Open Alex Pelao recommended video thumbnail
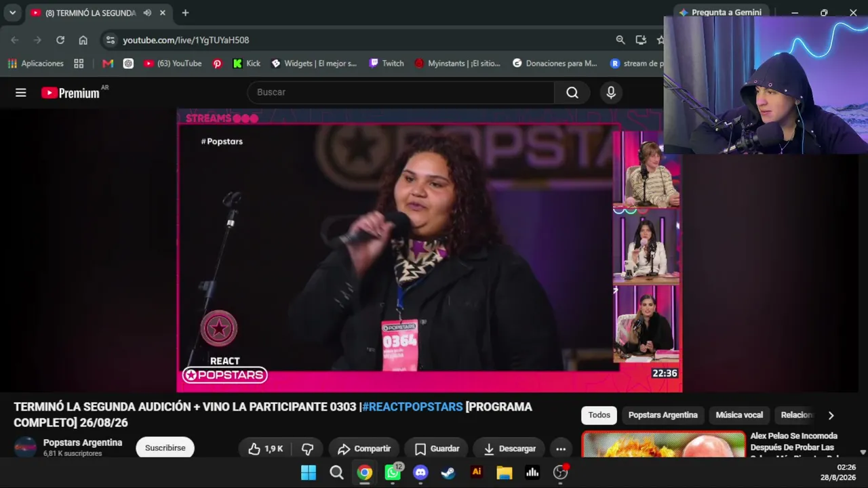The width and height of the screenshot is (868, 488). tap(663, 445)
